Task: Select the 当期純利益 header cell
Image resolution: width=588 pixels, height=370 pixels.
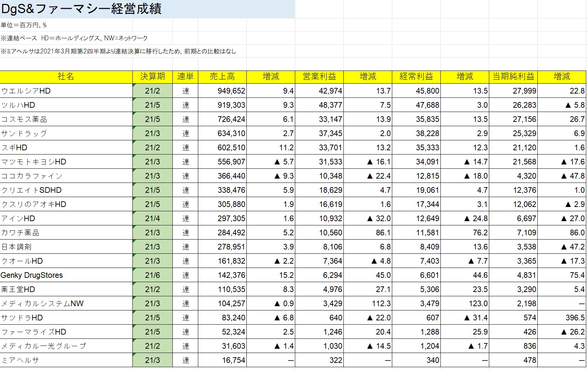Action: [513, 77]
